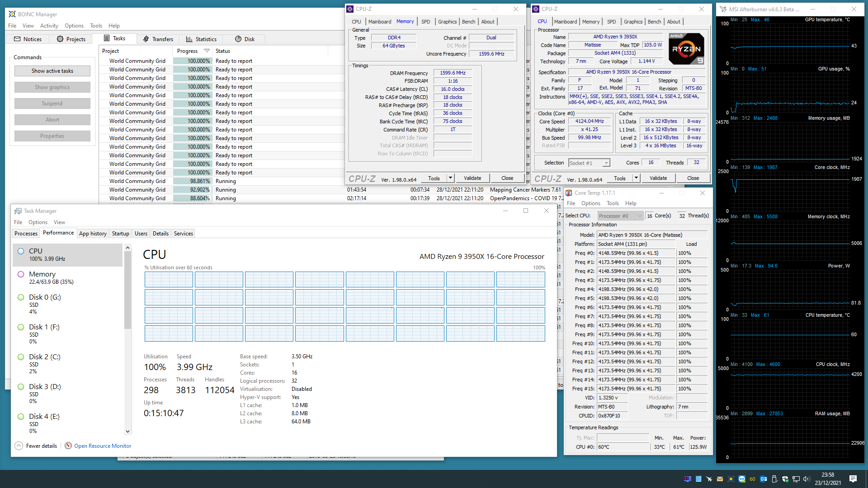Open the Services tab in Task Manager
The height and width of the screenshot is (488, 868).
184,234
